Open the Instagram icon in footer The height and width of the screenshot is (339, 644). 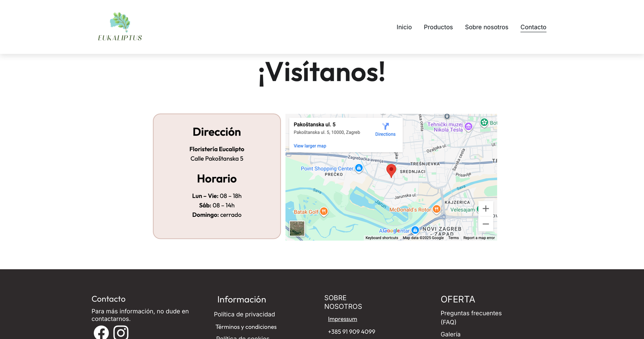(x=121, y=333)
